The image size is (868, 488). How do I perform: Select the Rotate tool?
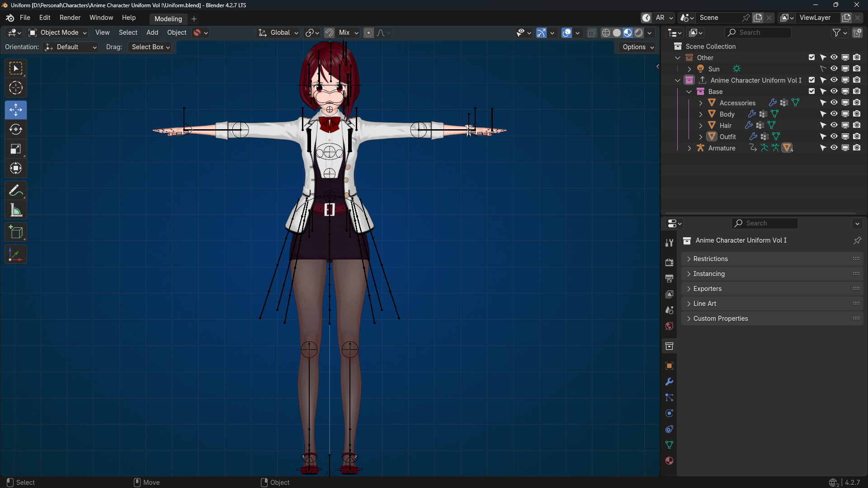[16, 129]
